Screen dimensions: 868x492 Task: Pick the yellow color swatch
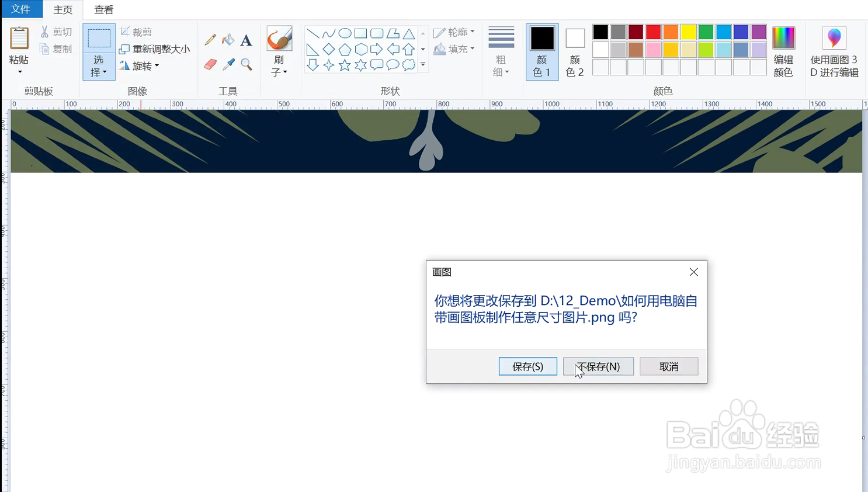click(688, 32)
